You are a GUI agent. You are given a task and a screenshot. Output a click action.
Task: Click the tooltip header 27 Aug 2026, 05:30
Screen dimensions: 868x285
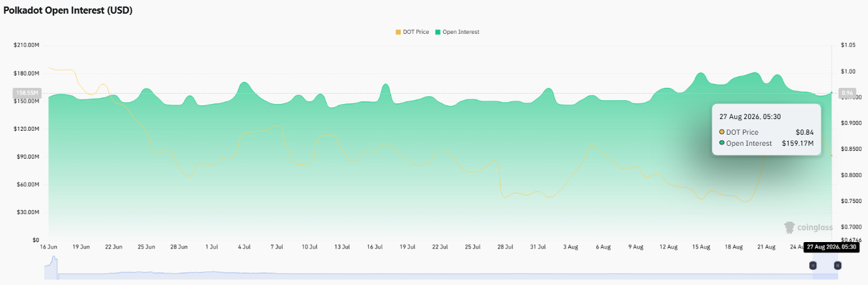[x=750, y=116]
